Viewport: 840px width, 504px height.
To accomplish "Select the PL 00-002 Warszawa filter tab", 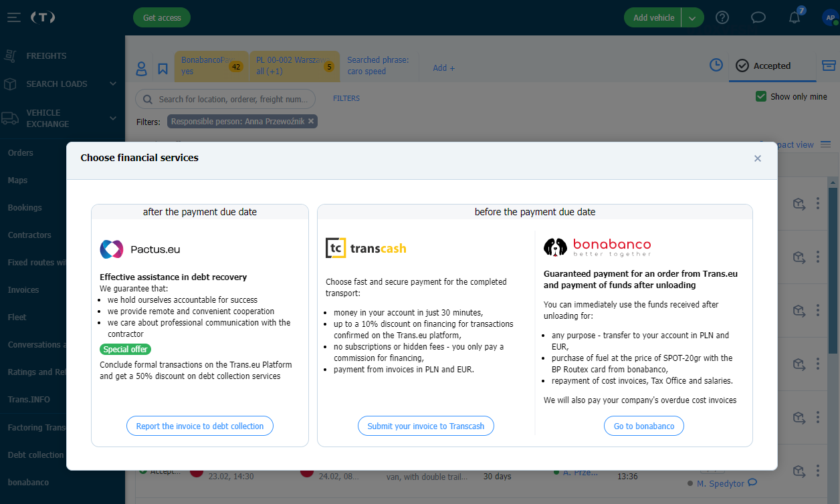I will pyautogui.click(x=295, y=66).
